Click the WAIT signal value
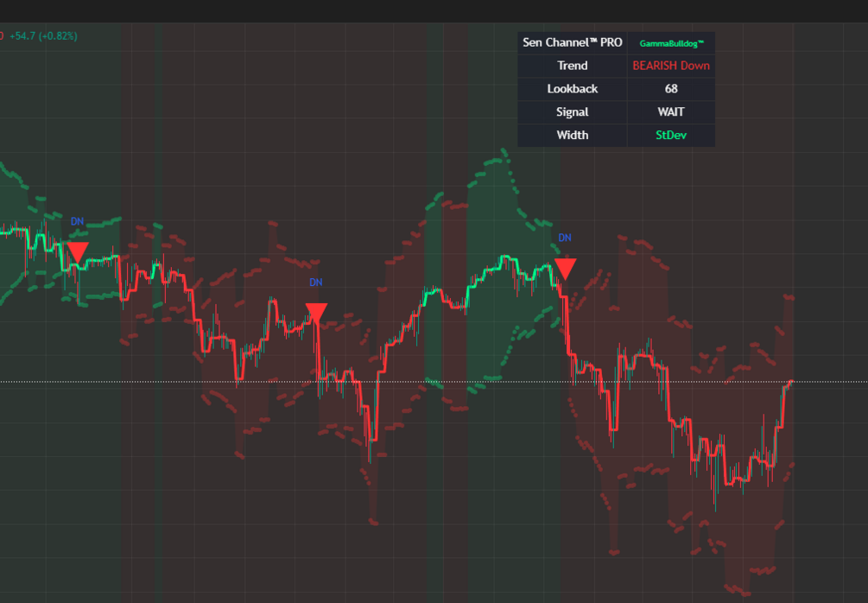The image size is (868, 603). coord(671,112)
